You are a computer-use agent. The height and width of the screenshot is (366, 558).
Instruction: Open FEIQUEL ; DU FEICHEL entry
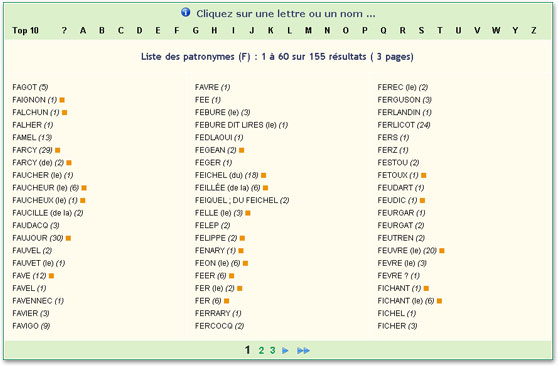pos(242,200)
